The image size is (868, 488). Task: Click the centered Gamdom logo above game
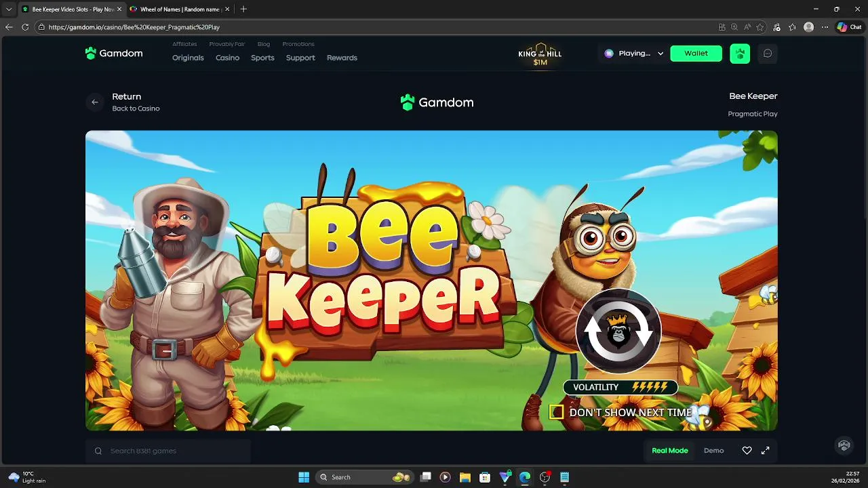click(437, 102)
